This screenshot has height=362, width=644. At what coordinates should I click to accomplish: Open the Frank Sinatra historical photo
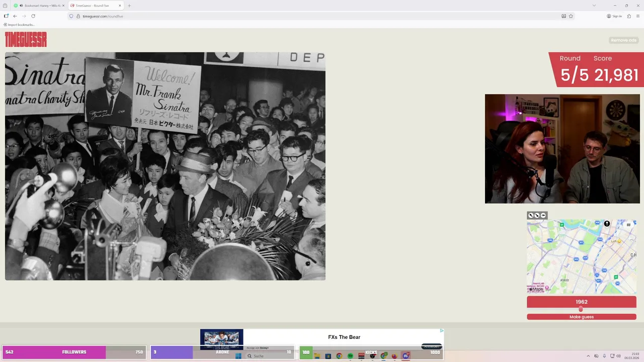pyautogui.click(x=165, y=166)
